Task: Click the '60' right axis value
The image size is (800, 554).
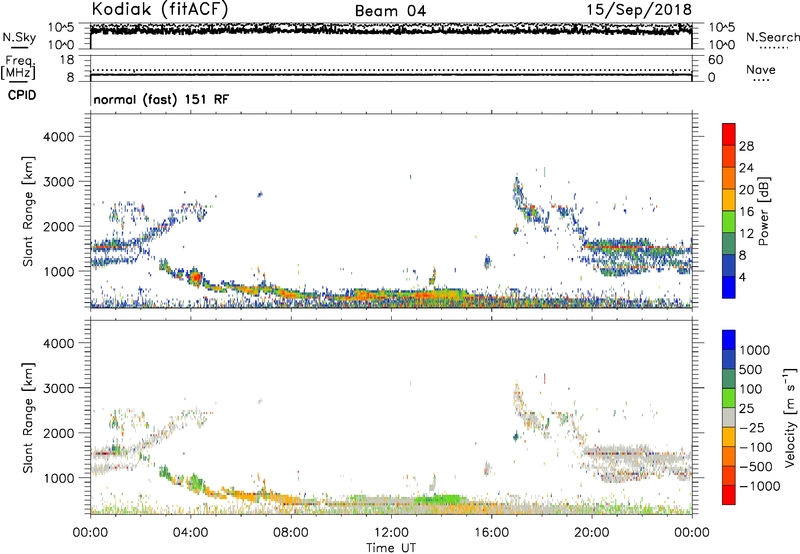Action: 716,60
